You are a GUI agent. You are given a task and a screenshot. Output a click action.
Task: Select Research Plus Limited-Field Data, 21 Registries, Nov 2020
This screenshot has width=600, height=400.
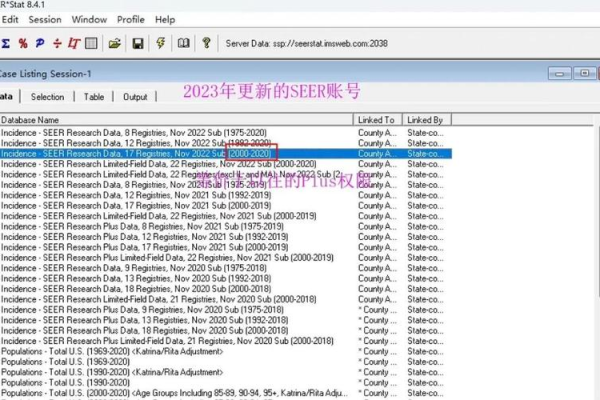[226, 341]
